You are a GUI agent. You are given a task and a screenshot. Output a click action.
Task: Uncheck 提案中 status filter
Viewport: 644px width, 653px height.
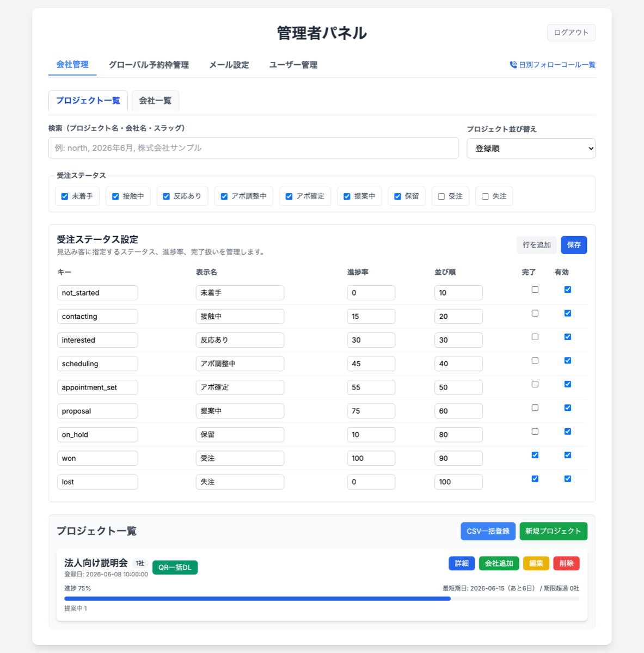pyautogui.click(x=347, y=196)
